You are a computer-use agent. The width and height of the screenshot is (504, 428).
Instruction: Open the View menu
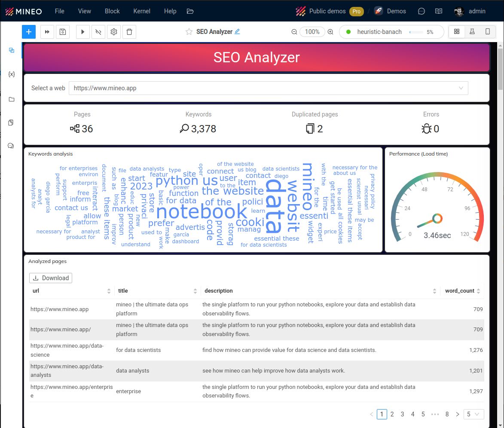[85, 11]
